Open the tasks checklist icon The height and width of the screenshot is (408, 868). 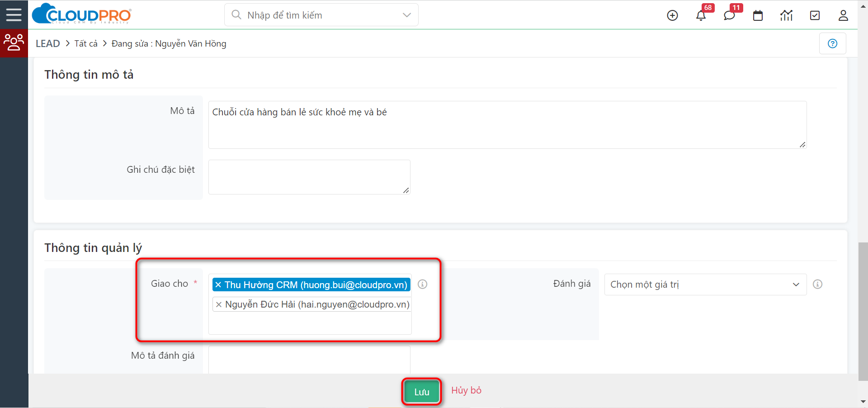click(815, 15)
